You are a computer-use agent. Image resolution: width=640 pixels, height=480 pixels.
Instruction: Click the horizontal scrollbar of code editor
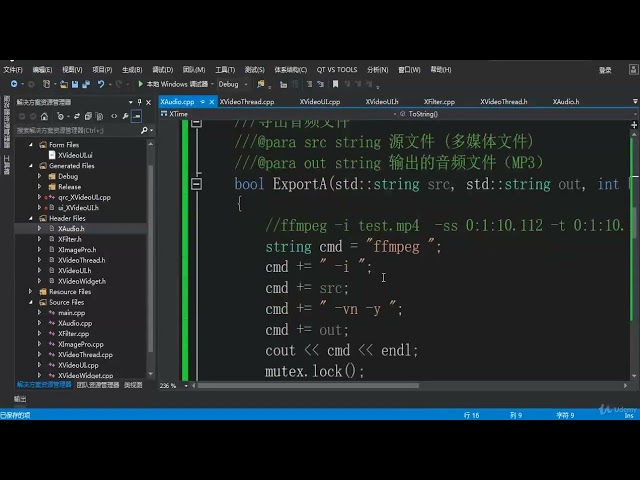(308, 386)
